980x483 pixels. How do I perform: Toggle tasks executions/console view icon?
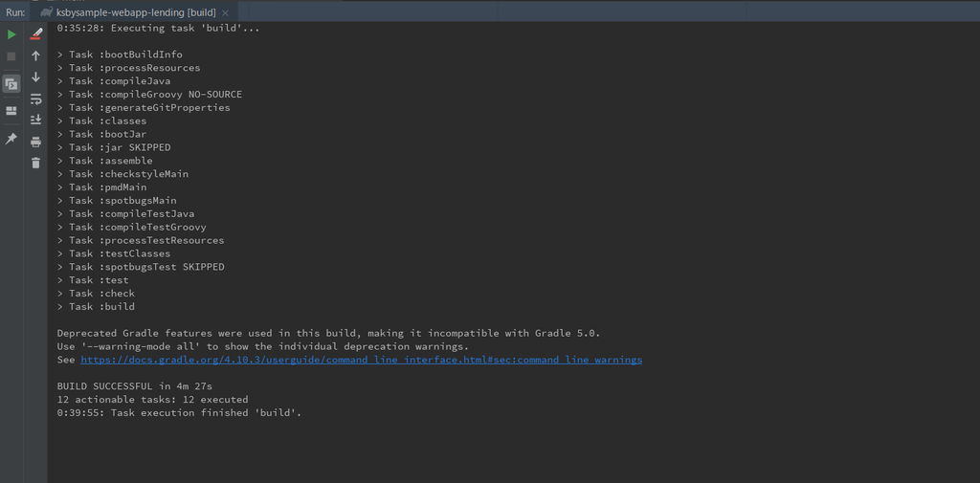point(11,84)
